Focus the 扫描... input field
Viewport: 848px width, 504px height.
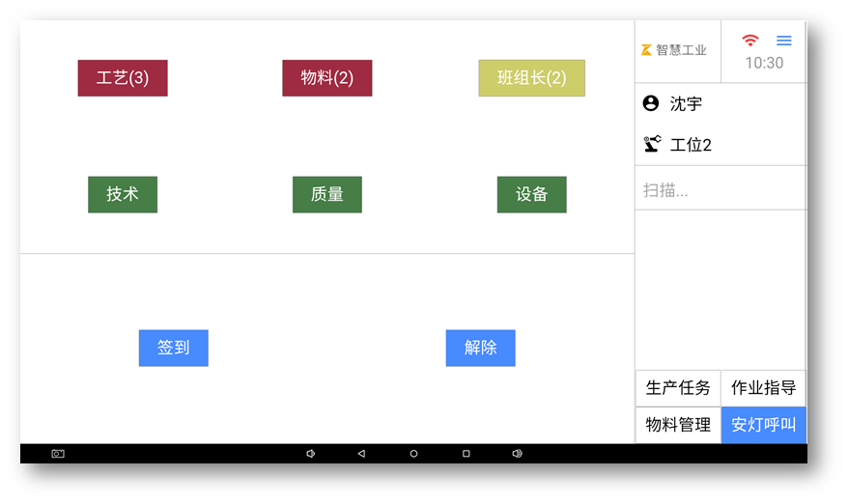tap(720, 190)
